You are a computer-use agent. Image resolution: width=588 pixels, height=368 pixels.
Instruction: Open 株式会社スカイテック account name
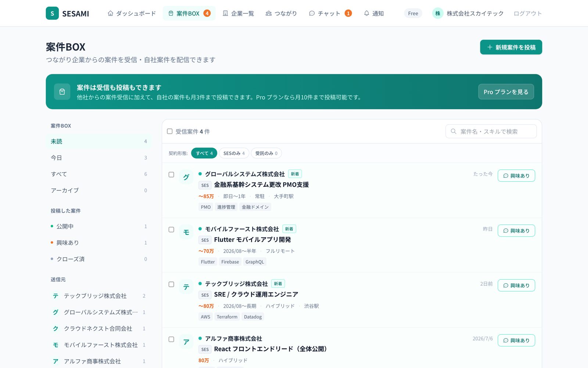pyautogui.click(x=475, y=13)
